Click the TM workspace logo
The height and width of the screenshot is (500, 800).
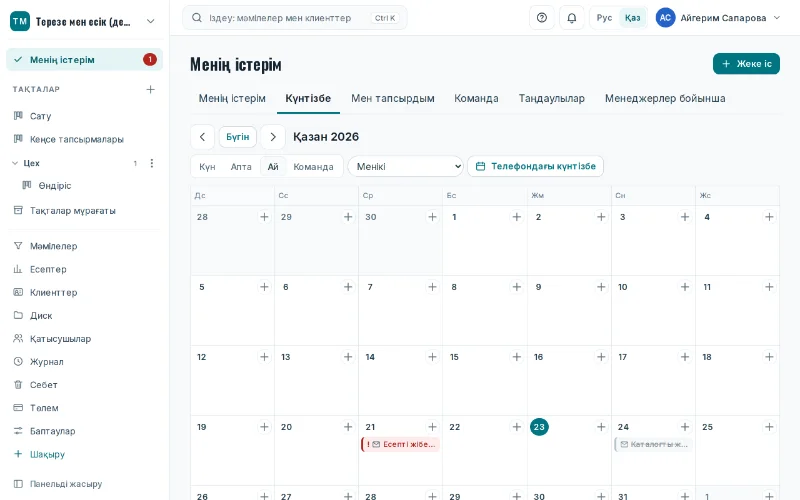coord(20,21)
